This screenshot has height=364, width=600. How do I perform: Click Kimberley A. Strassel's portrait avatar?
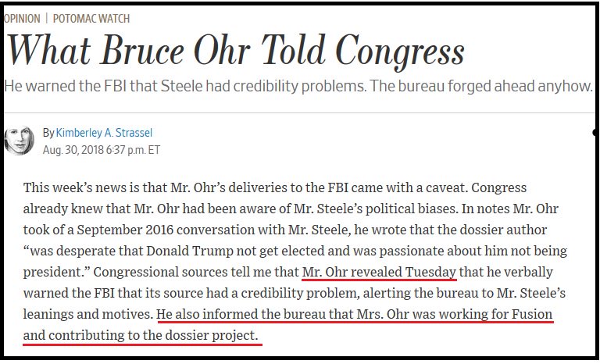(x=19, y=140)
